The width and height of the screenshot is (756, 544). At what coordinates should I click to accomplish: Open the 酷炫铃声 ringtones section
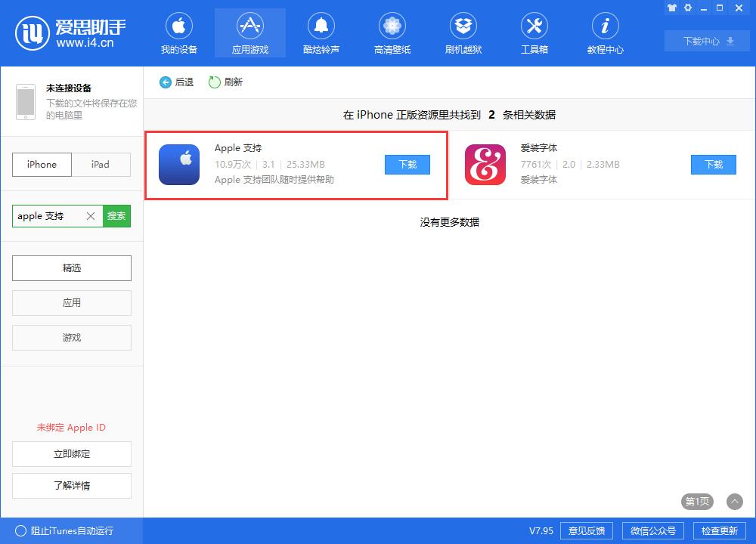click(x=321, y=32)
